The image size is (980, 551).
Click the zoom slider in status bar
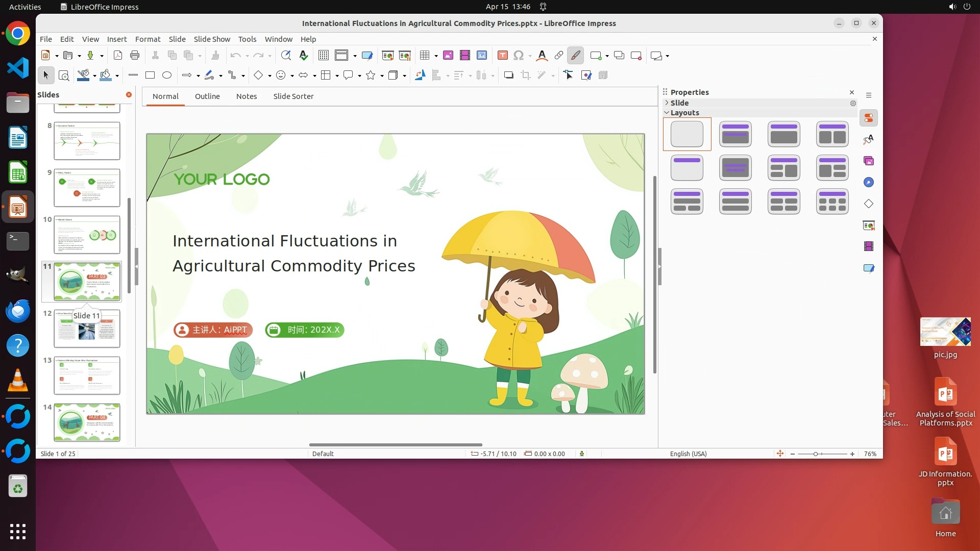(816, 454)
